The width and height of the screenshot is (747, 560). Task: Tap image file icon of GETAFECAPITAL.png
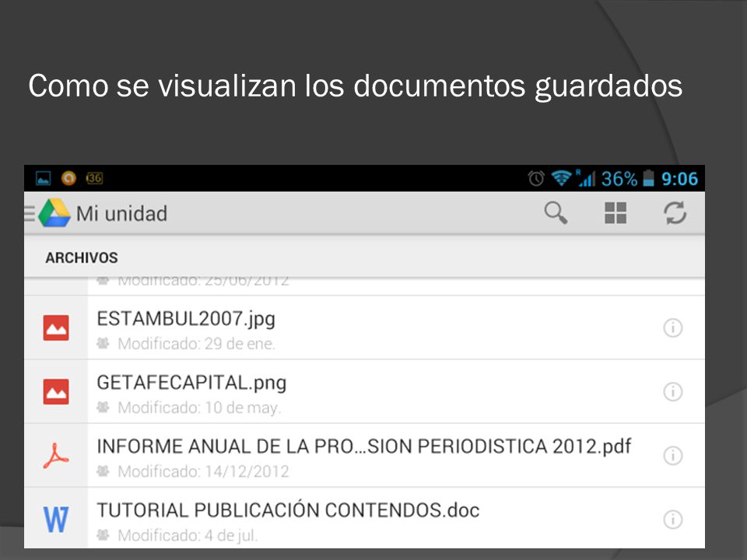point(56,391)
